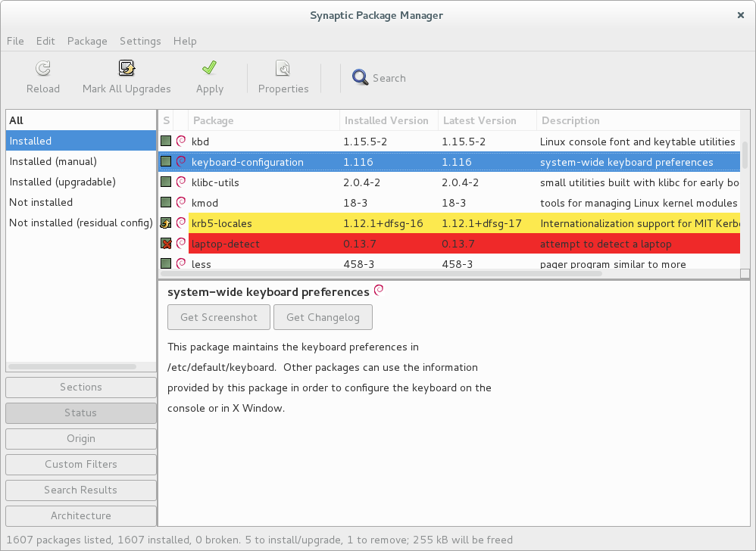The width and height of the screenshot is (756, 551).
Task: Select the Not installed filter
Action: coord(81,202)
